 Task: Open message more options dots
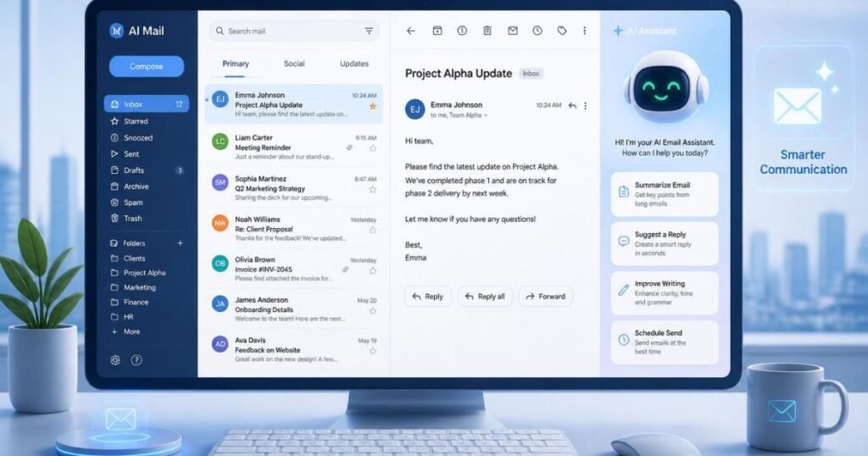585,105
